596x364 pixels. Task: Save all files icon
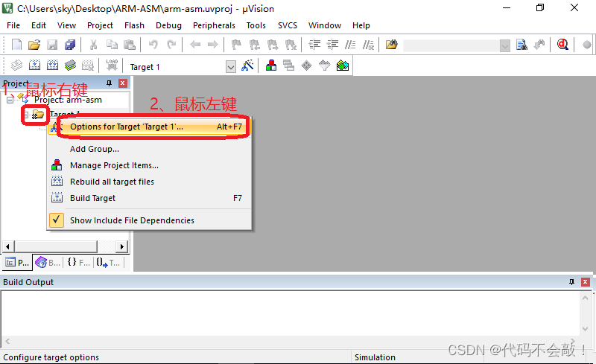tap(70, 45)
